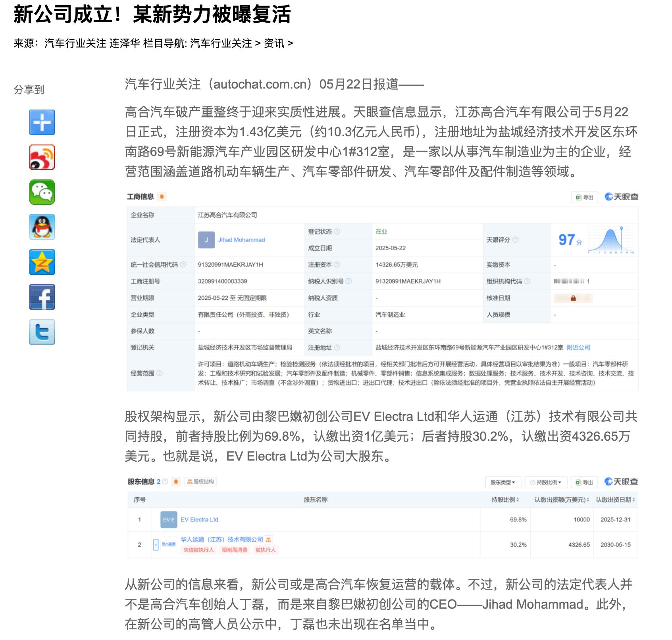
Task: Share to Qzone star icon
Action: click(x=42, y=262)
